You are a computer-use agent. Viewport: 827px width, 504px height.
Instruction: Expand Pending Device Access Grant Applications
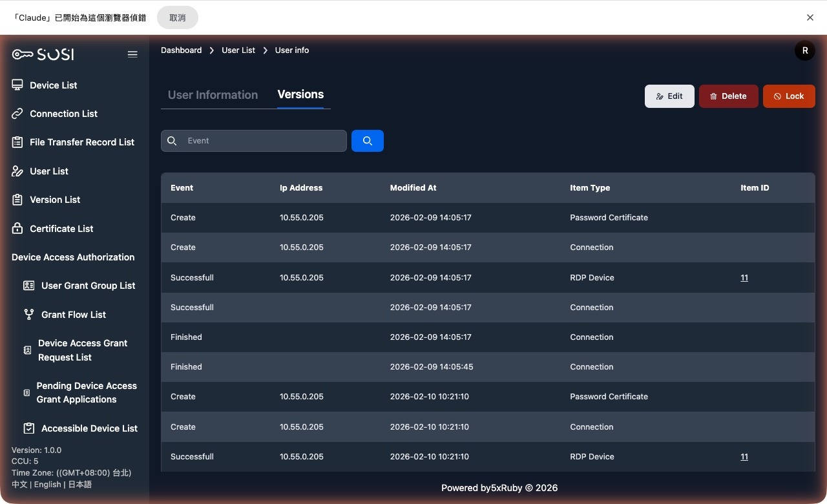pyautogui.click(x=26, y=392)
